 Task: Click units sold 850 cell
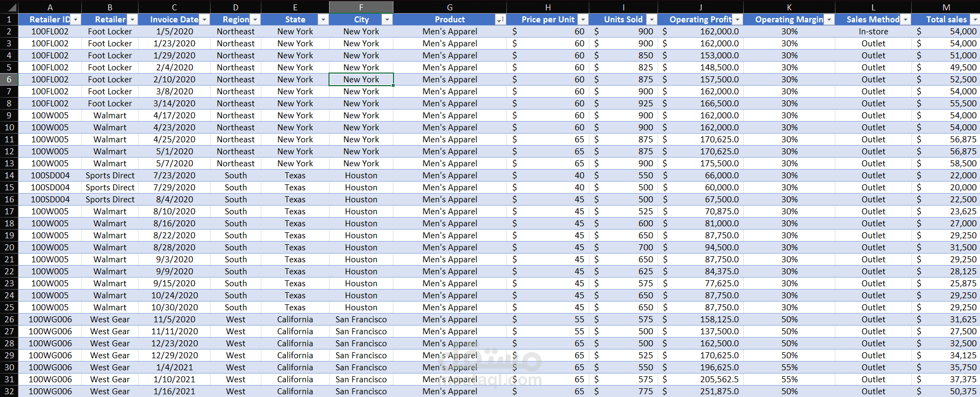click(x=624, y=55)
